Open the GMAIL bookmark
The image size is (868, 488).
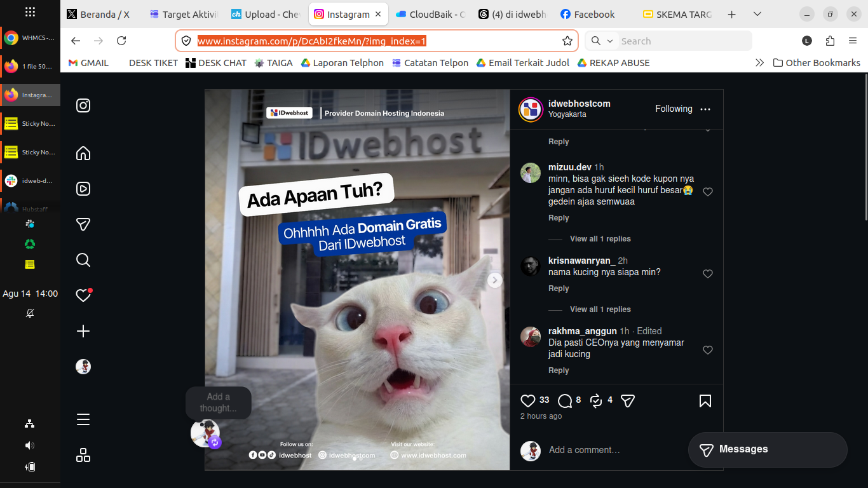coord(88,63)
